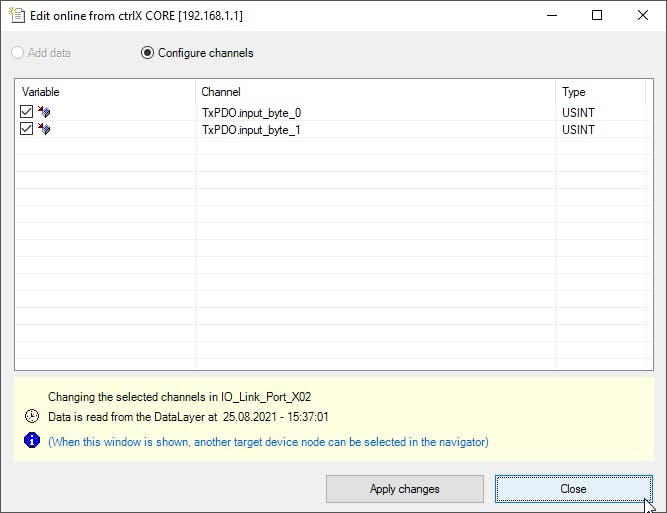Minimize the Edit online dialog window

point(552,15)
